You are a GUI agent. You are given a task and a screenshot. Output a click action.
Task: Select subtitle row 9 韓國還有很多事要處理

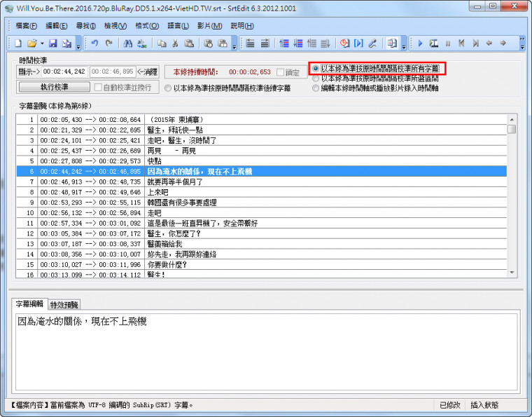[x=262, y=203]
